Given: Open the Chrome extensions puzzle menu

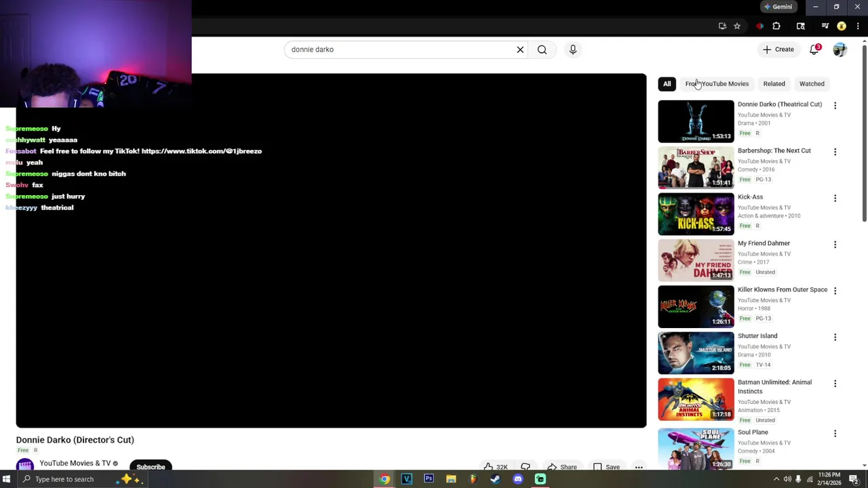Looking at the screenshot, I should (776, 26).
